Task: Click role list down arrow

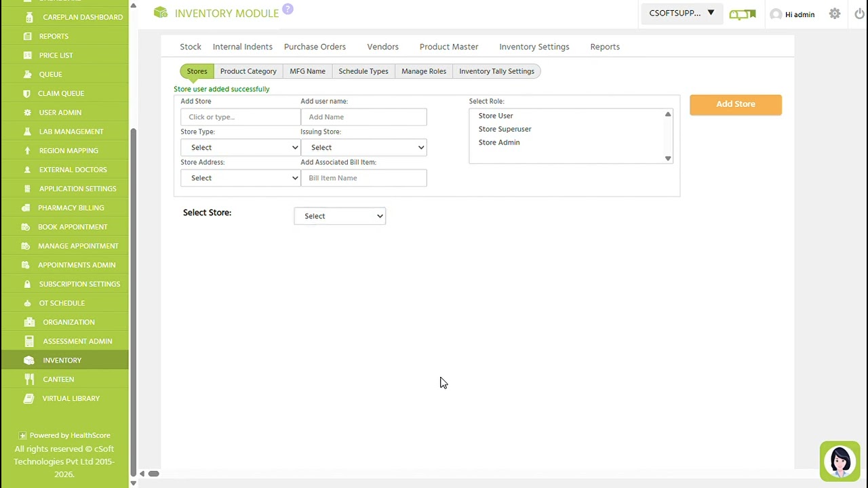Action: tap(668, 159)
